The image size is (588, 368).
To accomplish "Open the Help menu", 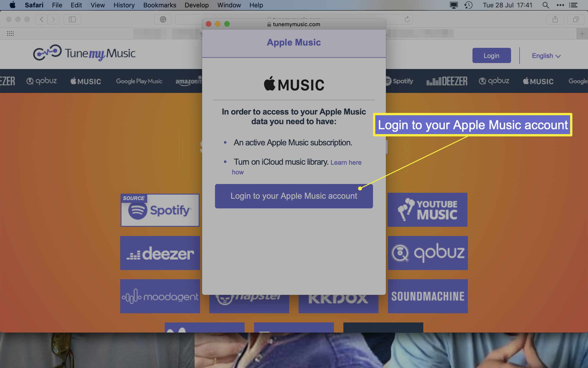I will (x=256, y=5).
